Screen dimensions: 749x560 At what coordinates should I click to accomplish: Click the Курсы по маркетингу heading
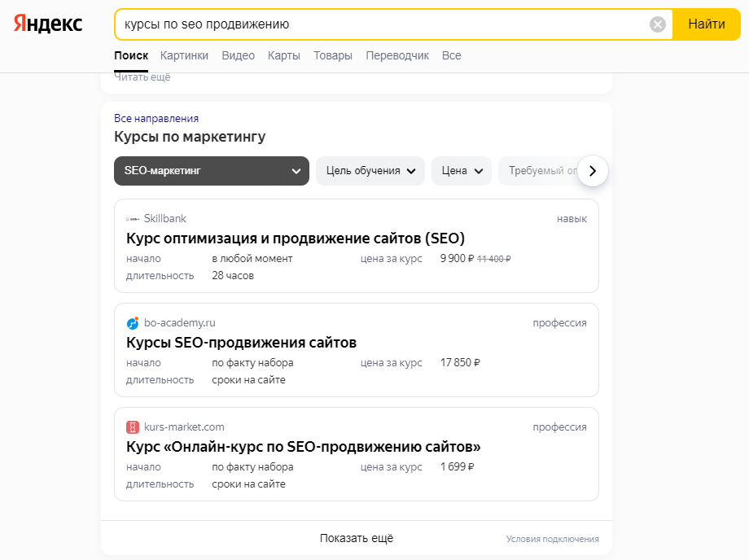pos(190,137)
